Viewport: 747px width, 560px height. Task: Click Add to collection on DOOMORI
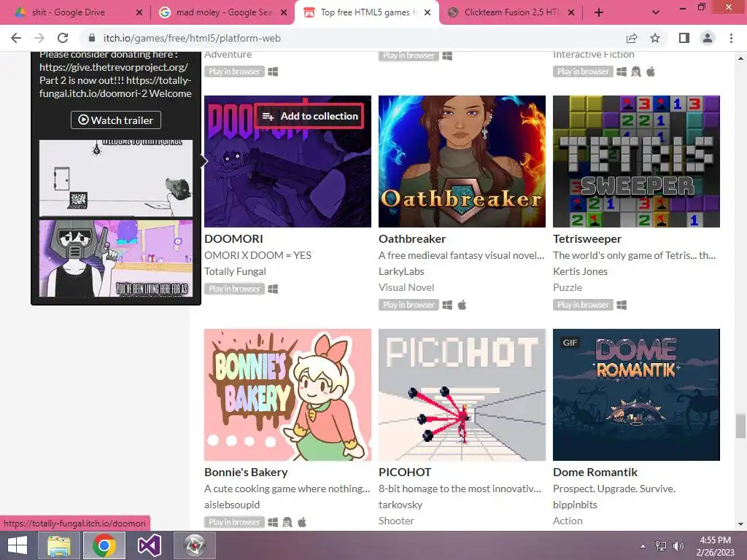[x=309, y=116]
